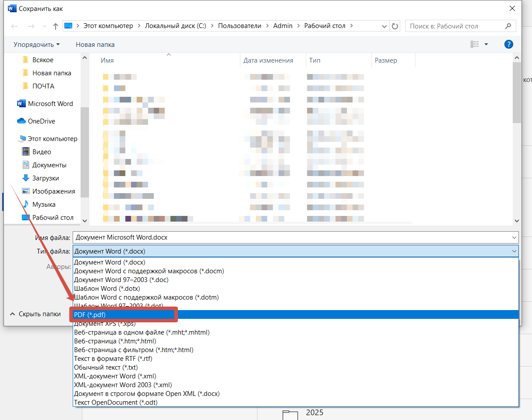
Task: Open the Загрузки folder in sidebar
Action: click(x=46, y=178)
